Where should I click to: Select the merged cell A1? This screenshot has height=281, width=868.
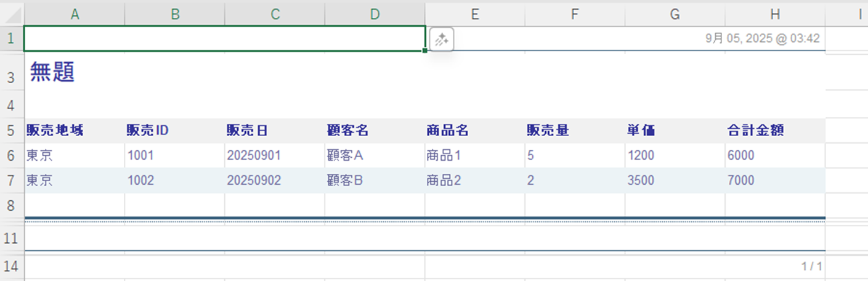(225, 38)
